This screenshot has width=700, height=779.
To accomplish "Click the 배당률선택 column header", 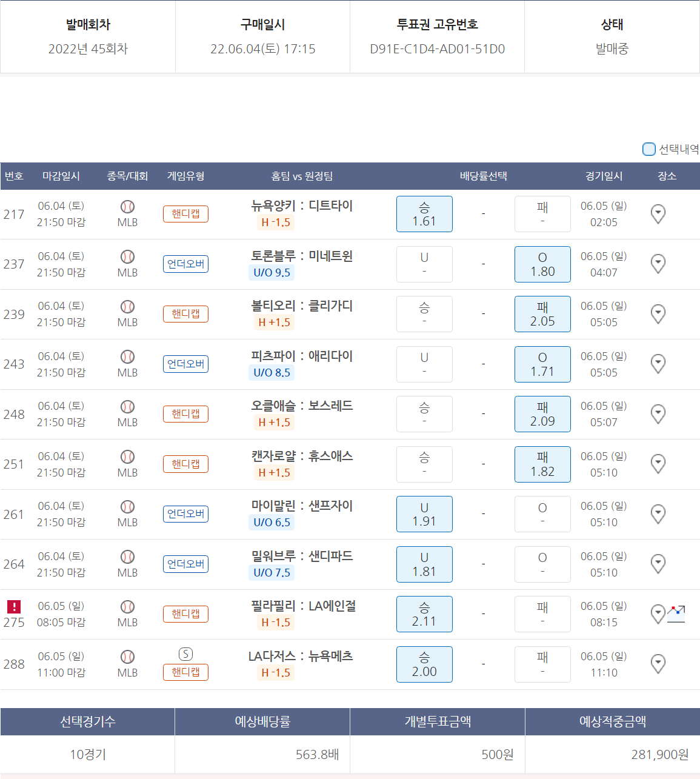I will 483,176.
